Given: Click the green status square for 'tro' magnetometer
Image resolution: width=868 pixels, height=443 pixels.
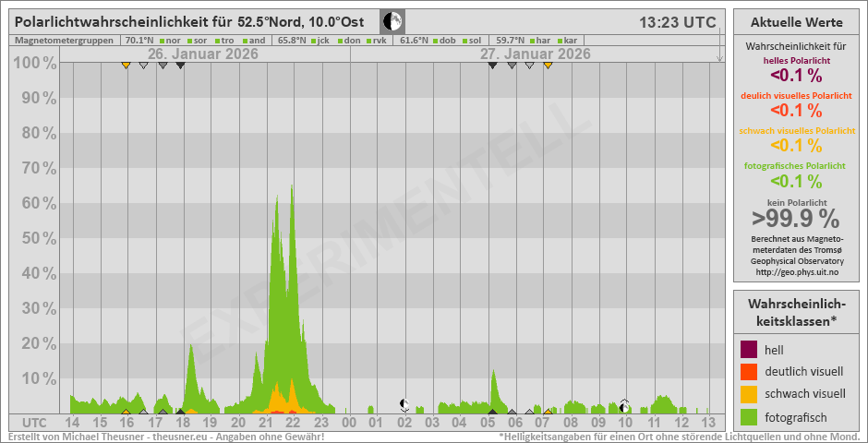Looking at the screenshot, I should [217, 41].
